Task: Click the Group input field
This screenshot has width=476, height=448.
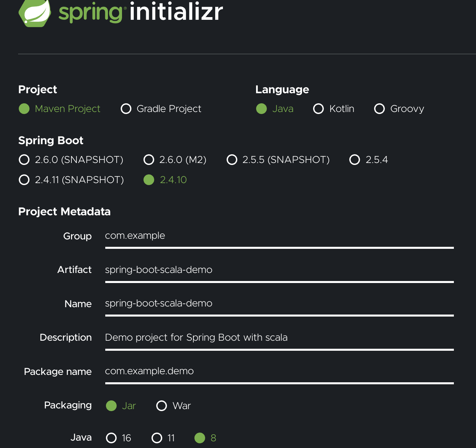Action: tap(279, 236)
